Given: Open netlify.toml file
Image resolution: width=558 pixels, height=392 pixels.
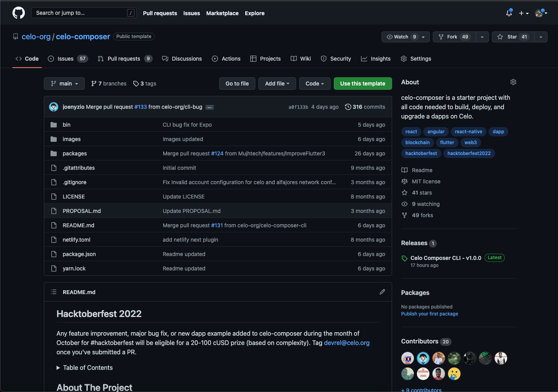Looking at the screenshot, I should point(76,240).
